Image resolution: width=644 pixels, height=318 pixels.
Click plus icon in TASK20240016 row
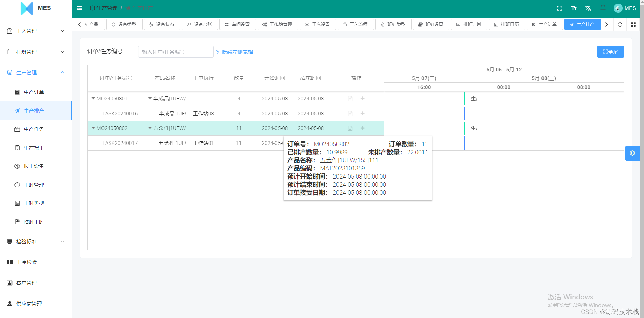tap(363, 113)
